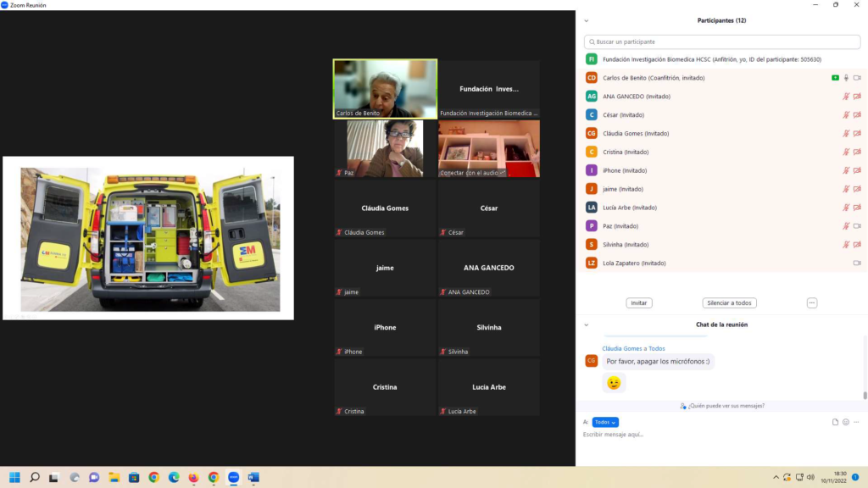Open volume control in system tray
The image size is (868, 488).
[811, 477]
